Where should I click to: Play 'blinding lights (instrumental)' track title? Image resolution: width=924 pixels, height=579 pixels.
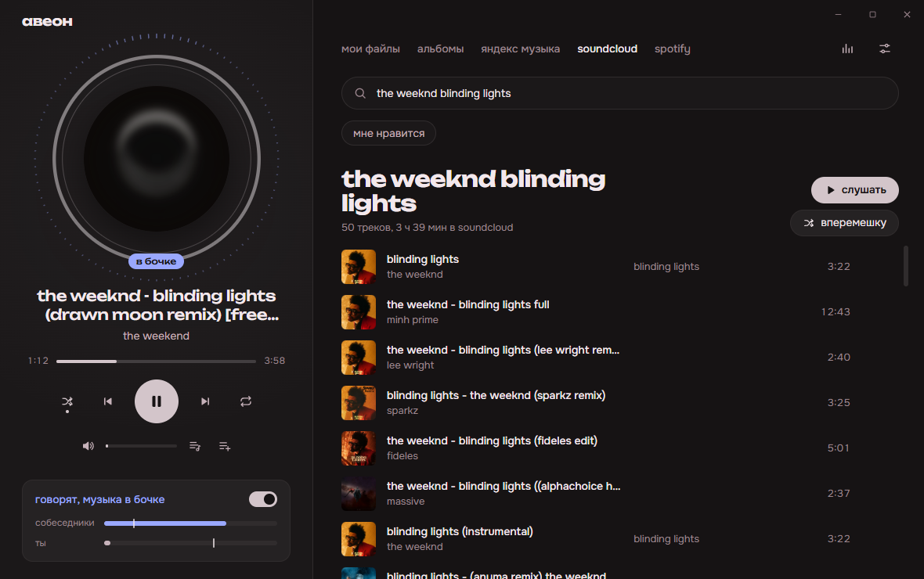pyautogui.click(x=460, y=531)
